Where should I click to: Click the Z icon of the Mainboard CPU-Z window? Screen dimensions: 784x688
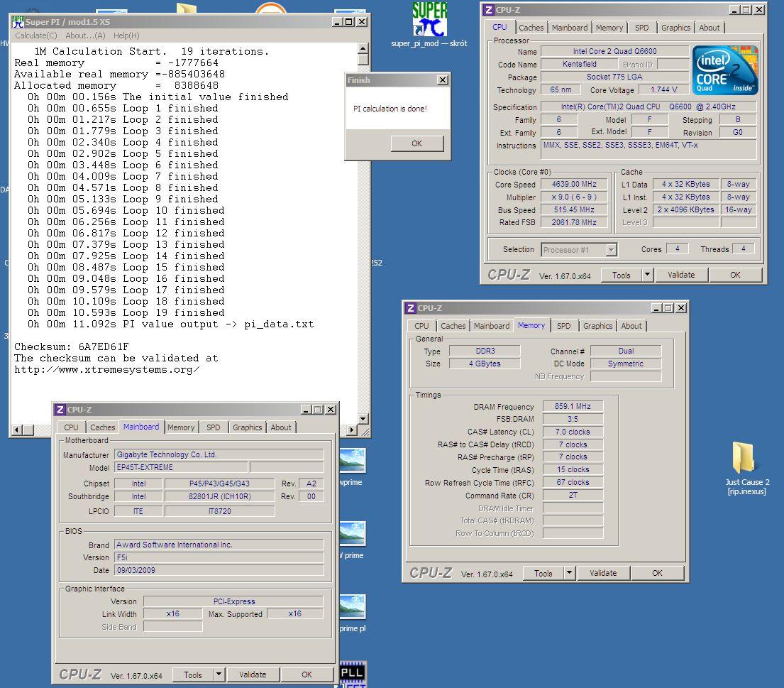point(60,409)
